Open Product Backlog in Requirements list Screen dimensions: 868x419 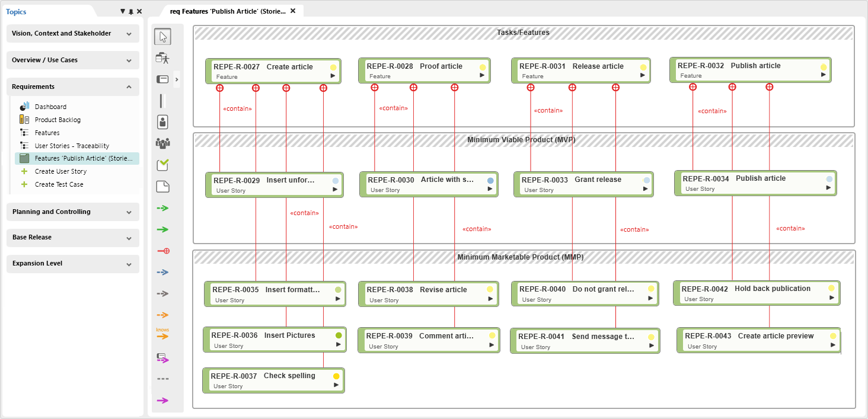point(58,120)
